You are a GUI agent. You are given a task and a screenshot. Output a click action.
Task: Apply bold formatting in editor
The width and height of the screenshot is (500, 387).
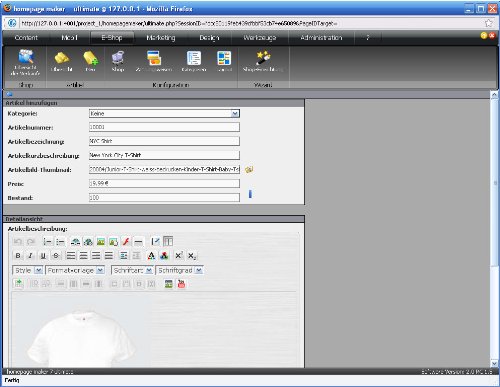18,256
